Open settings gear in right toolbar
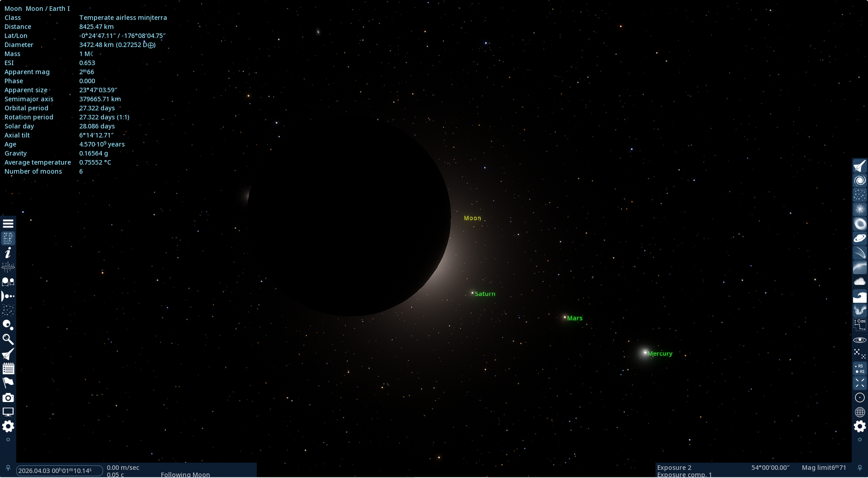Viewport: 868px width, 478px height. (x=860, y=426)
